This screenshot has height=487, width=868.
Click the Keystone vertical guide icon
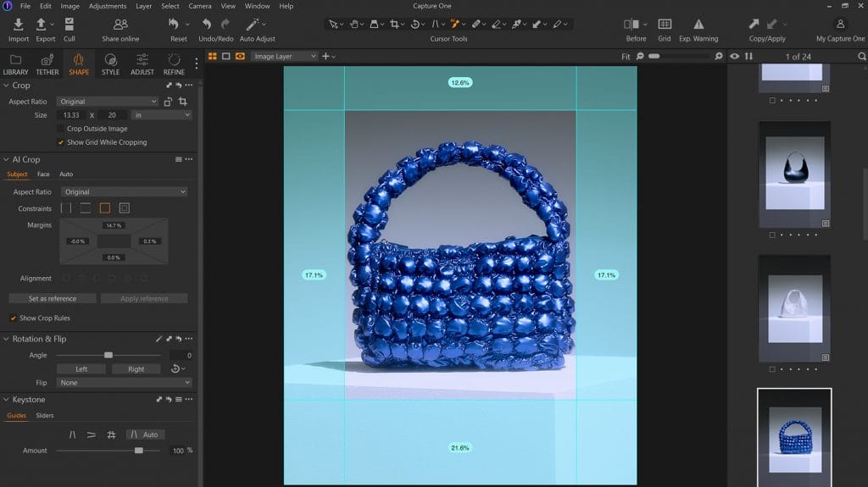pyautogui.click(x=73, y=435)
